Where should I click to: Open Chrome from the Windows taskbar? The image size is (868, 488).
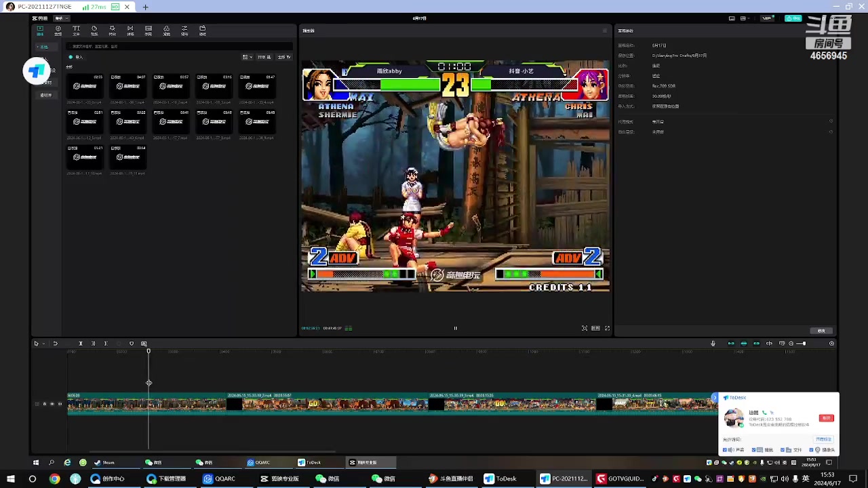[x=54, y=479]
